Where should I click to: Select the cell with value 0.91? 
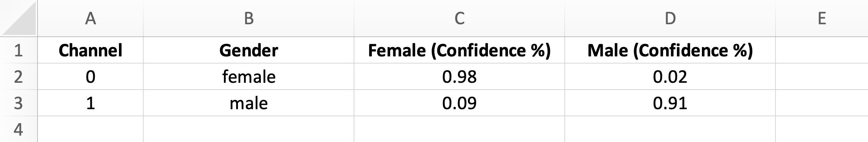click(670, 103)
